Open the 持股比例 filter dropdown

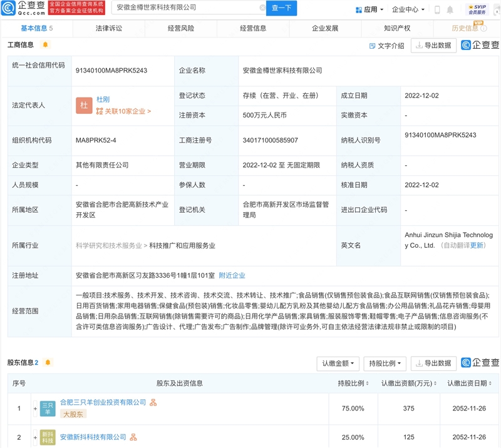click(385, 364)
